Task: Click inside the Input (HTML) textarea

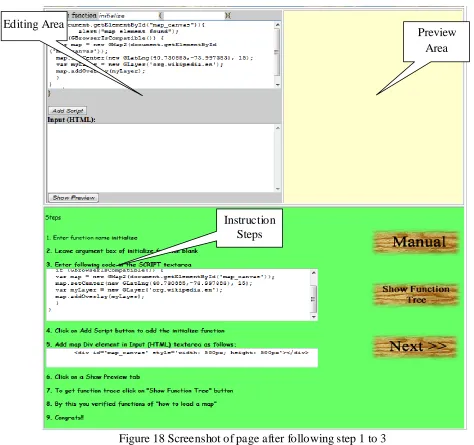Action: [x=161, y=158]
